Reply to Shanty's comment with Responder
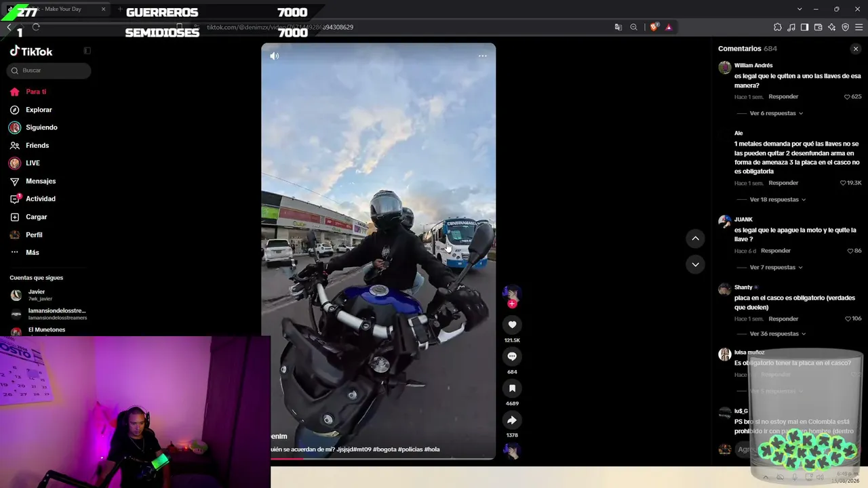 click(783, 319)
